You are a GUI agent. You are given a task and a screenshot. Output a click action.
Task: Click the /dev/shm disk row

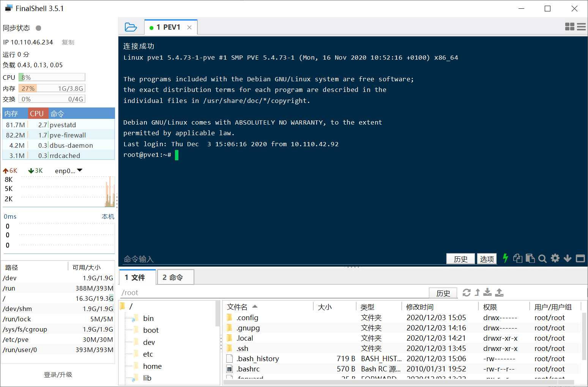click(58, 309)
